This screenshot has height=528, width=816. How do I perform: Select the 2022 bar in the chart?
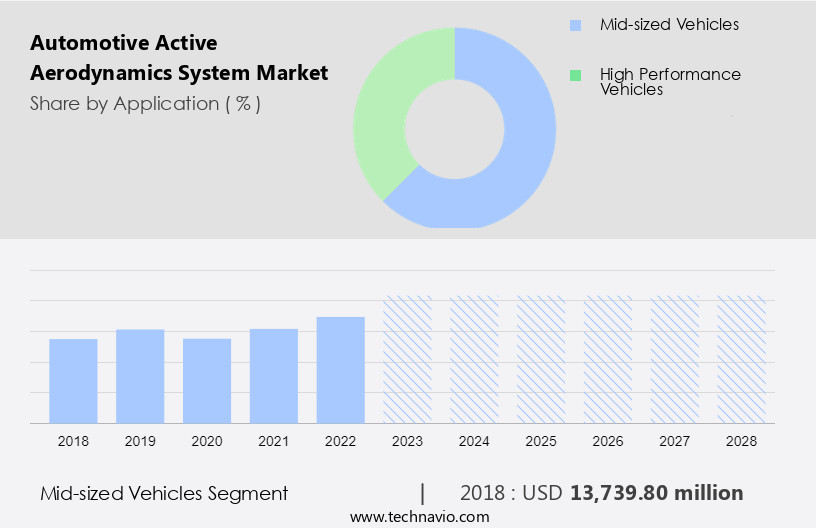(x=341, y=370)
